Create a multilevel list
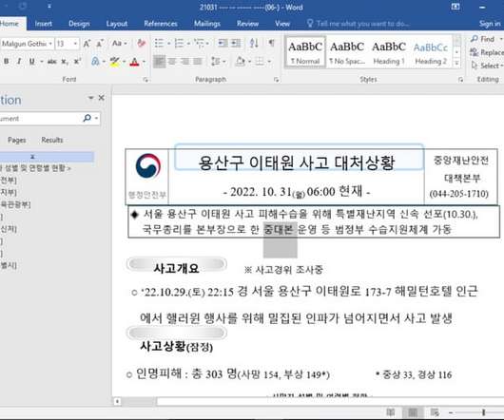The image size is (504, 420). (x=200, y=43)
